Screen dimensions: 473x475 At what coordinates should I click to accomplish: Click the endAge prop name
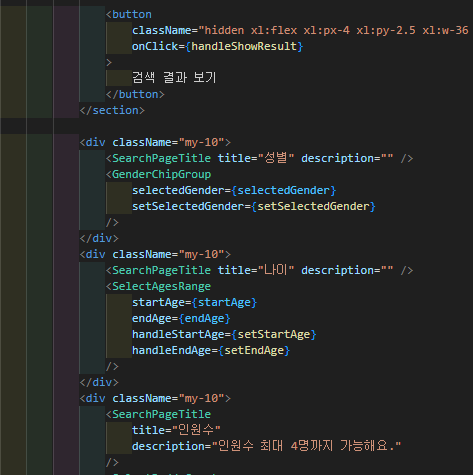point(152,318)
